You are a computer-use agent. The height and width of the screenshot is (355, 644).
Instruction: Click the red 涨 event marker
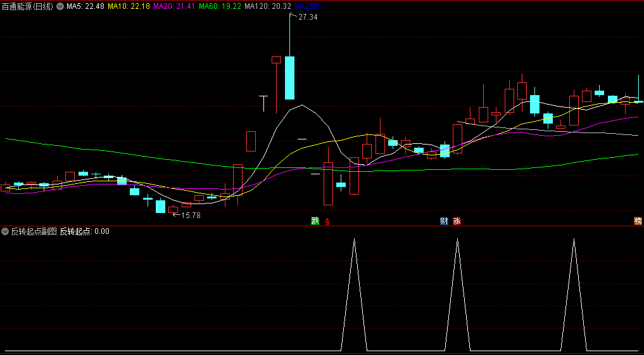click(457, 221)
